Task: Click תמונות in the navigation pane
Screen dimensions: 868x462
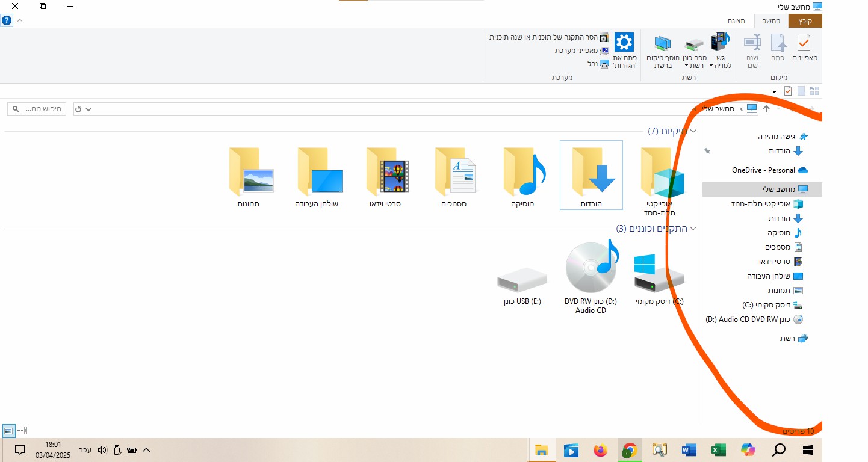Action: [785, 291]
